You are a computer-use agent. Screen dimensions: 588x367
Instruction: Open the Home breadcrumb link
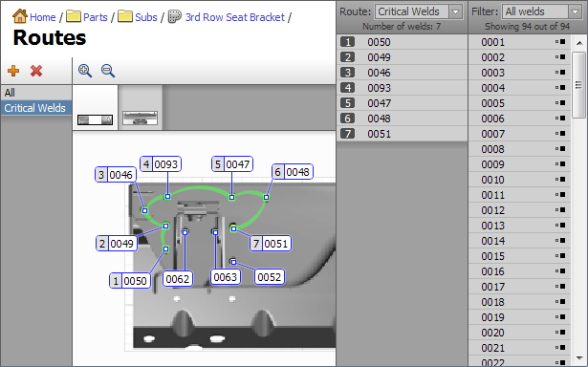tap(43, 17)
